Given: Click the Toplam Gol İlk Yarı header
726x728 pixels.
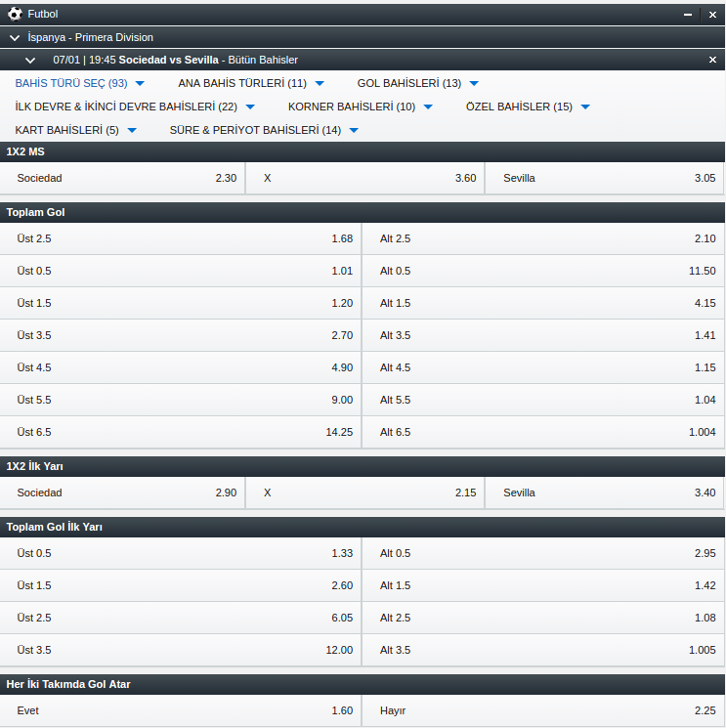Looking at the screenshot, I should (x=363, y=527).
